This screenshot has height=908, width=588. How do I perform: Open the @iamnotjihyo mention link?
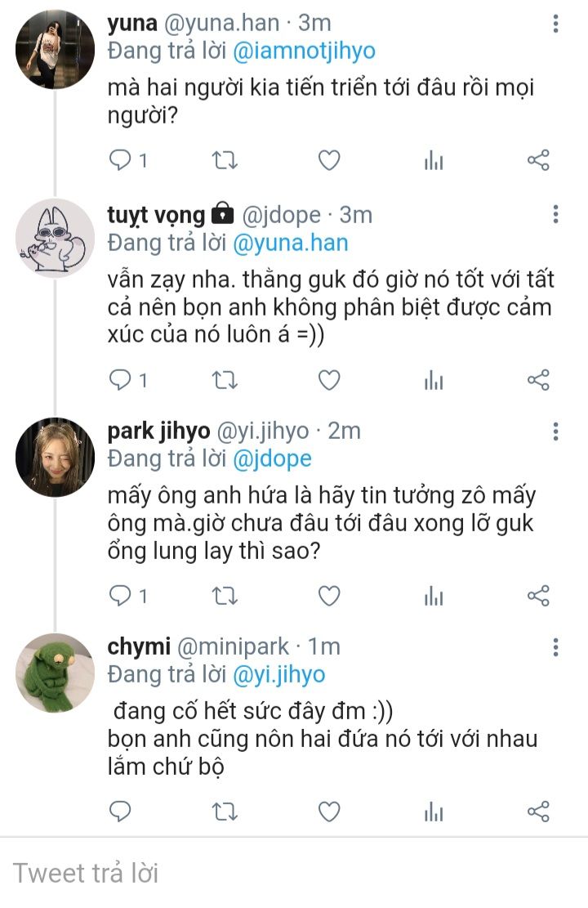[304, 51]
